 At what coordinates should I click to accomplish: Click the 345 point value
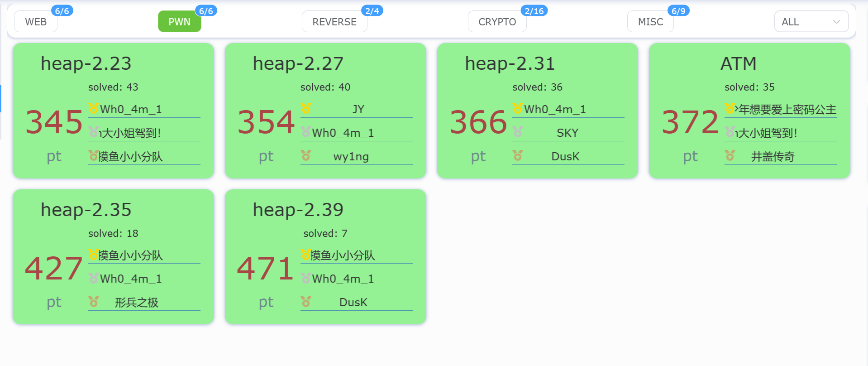pos(54,122)
